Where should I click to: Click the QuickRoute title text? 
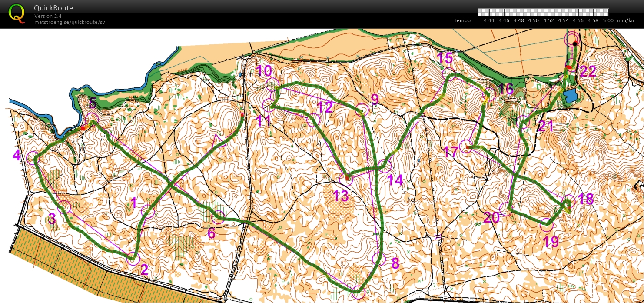pos(54,8)
